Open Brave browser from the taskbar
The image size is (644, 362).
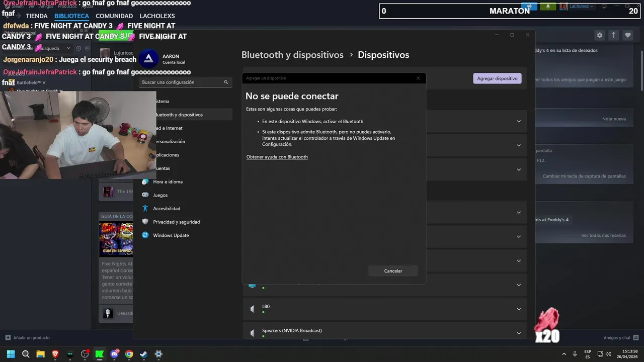pyautogui.click(x=55, y=354)
